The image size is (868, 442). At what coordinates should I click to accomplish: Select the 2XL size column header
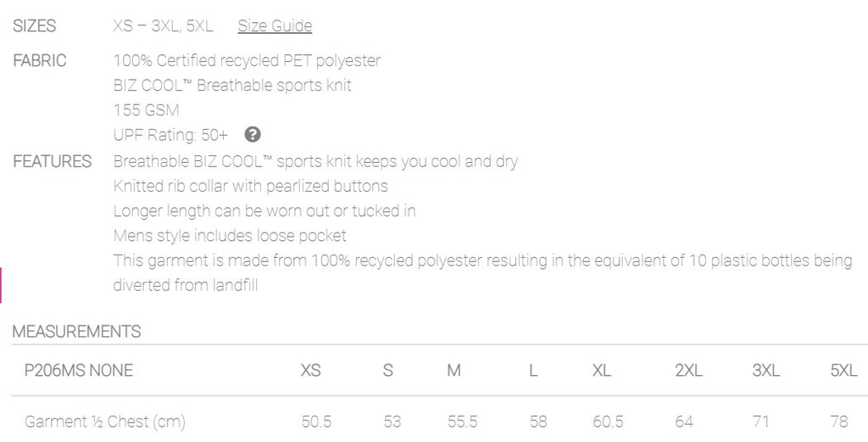[688, 371]
